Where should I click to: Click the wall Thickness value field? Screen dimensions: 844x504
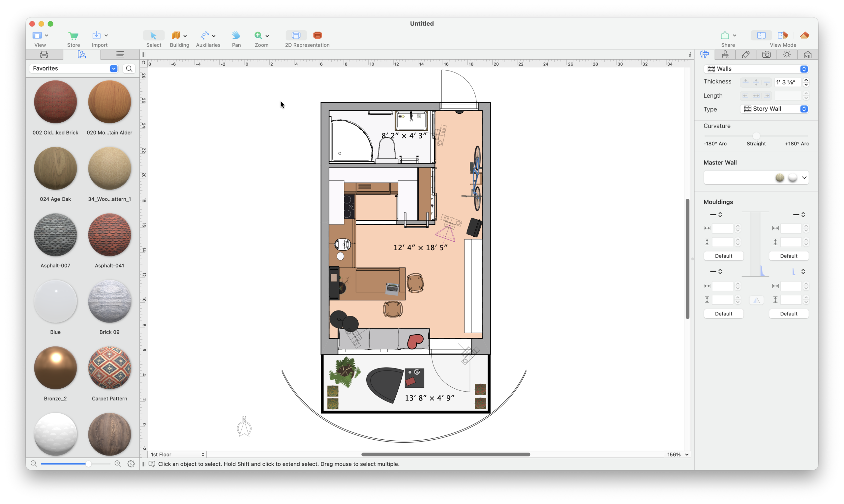[x=788, y=82]
